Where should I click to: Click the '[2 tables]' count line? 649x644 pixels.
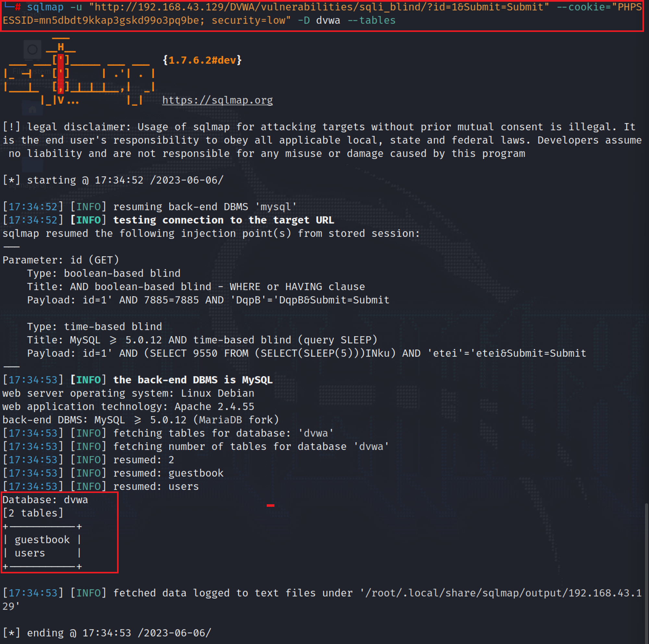click(x=32, y=513)
